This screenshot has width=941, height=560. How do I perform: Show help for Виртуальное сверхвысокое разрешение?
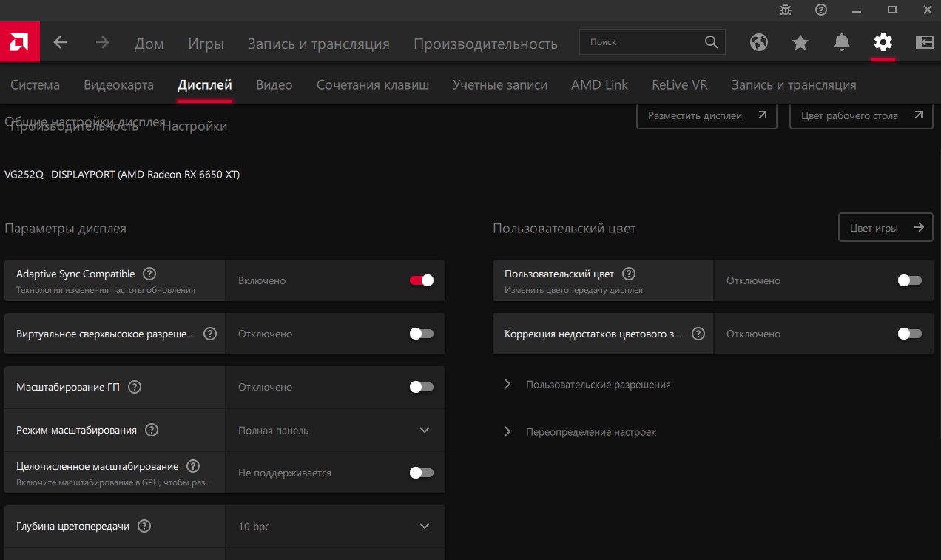point(210,334)
